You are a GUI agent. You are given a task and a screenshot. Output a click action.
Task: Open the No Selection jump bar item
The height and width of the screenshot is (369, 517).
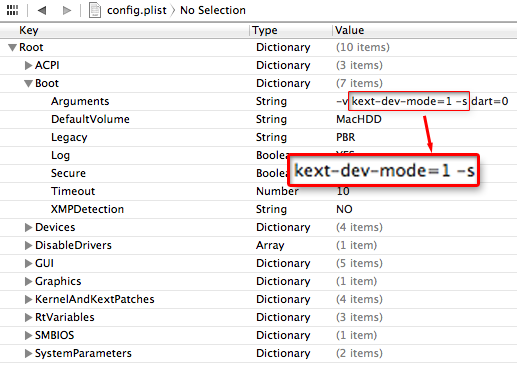tap(213, 10)
